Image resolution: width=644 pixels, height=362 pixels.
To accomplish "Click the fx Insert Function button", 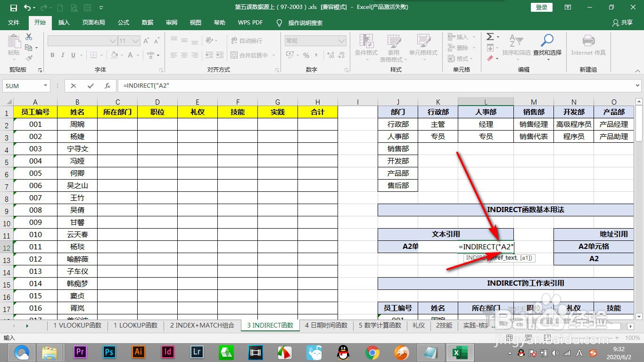I will (x=107, y=86).
